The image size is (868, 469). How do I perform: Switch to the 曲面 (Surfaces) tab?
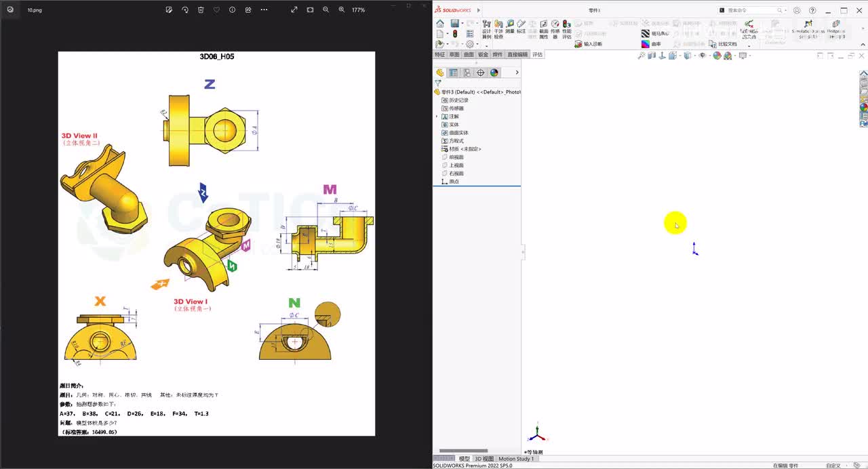[469, 54]
